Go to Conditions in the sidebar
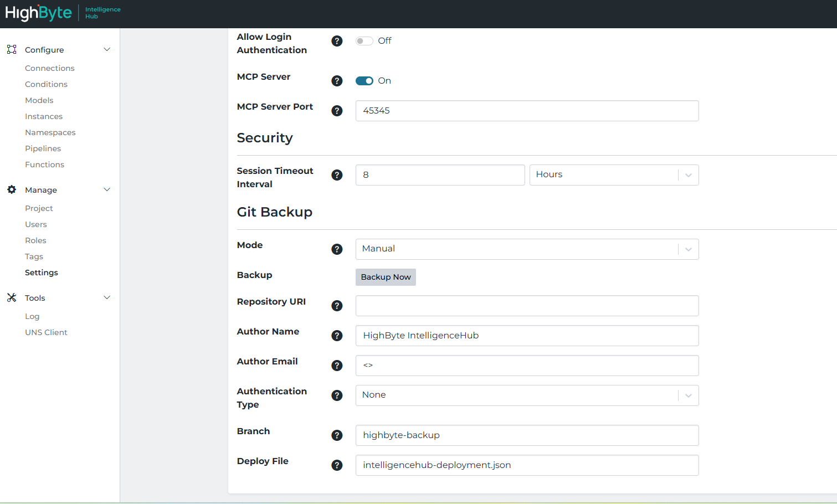837x504 pixels. pos(46,84)
